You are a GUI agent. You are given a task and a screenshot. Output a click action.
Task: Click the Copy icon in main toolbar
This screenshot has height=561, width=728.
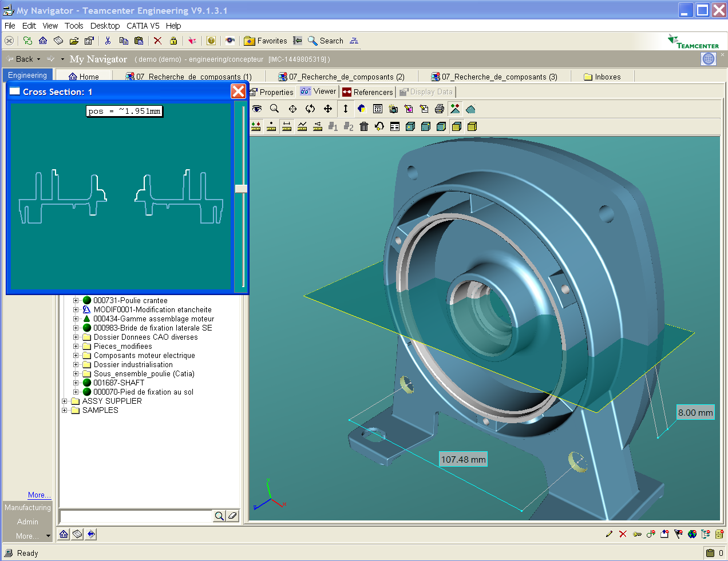[124, 41]
